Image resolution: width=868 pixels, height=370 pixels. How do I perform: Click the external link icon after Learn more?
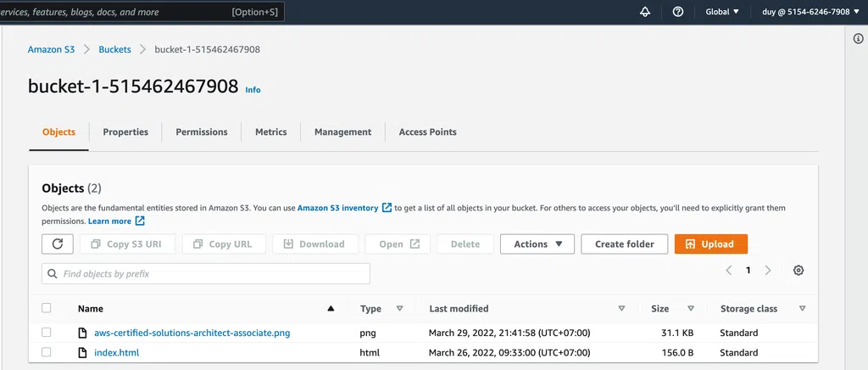click(140, 221)
